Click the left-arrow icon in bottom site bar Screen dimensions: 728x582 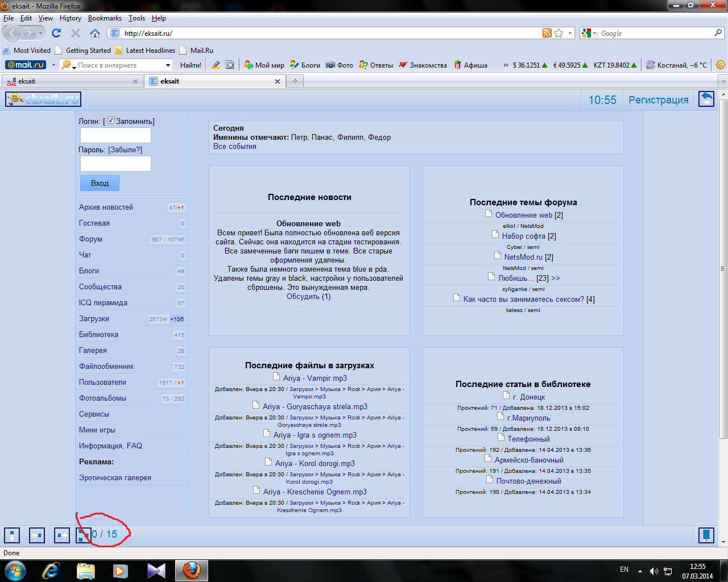[x=37, y=535]
